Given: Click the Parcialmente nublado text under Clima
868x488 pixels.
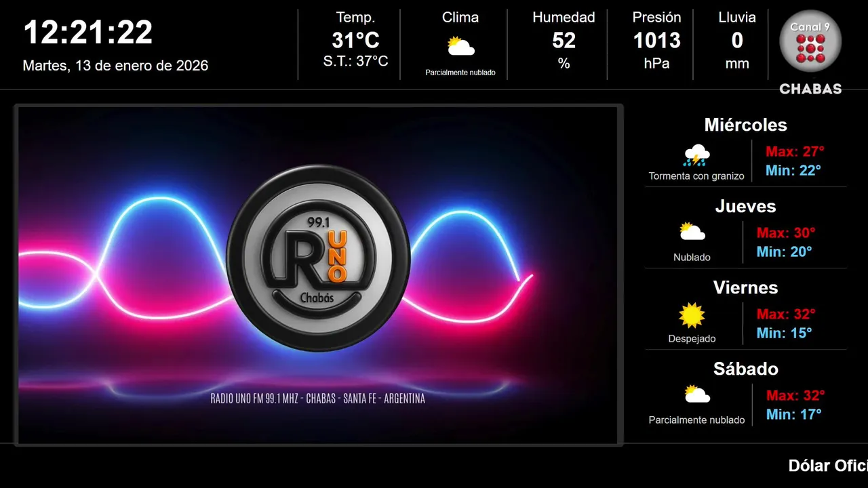Looking at the screenshot, I should tap(460, 73).
